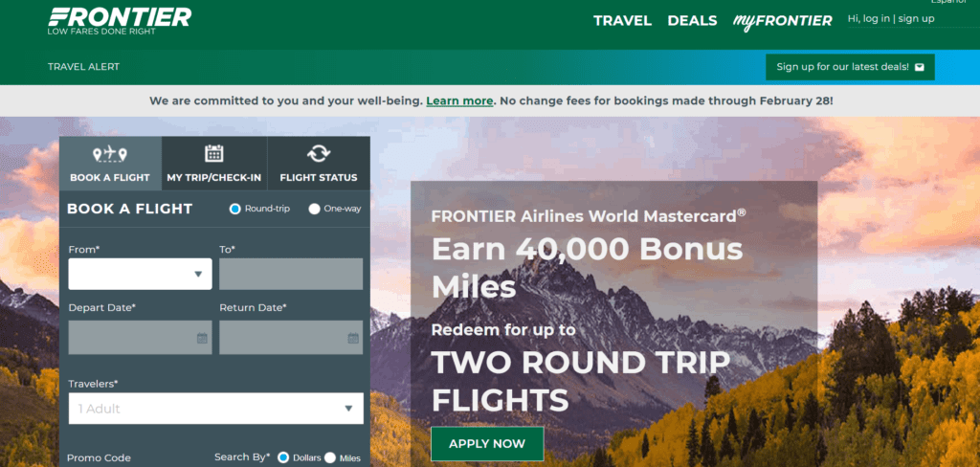
Task: Click the To destination field
Action: 291,274
